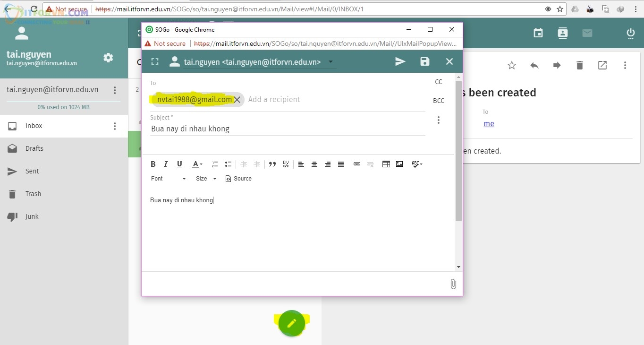Toggle italic text formatting
Viewport: 644px width, 345px height.
(166, 164)
